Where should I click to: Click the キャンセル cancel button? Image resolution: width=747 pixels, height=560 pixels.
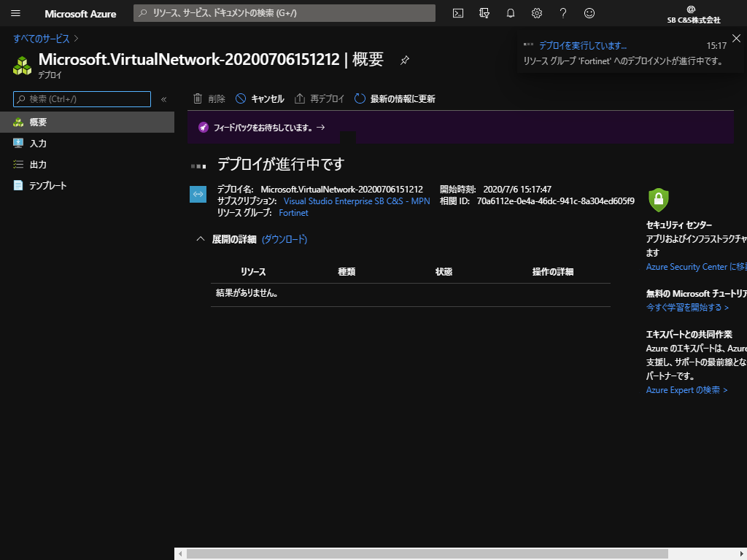[260, 98]
